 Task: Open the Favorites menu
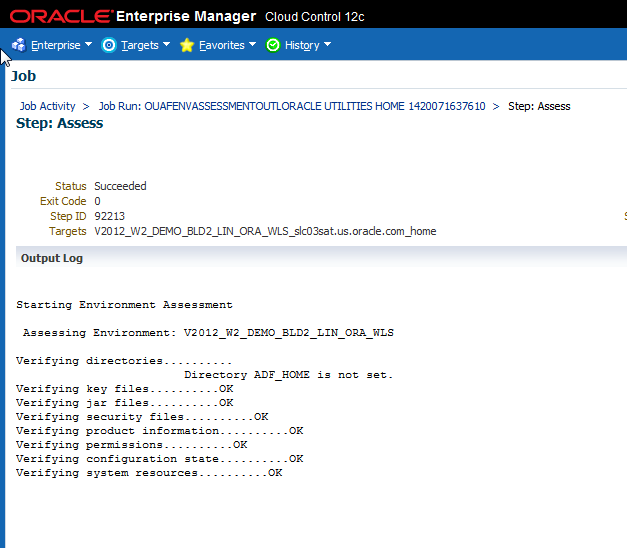(x=222, y=46)
